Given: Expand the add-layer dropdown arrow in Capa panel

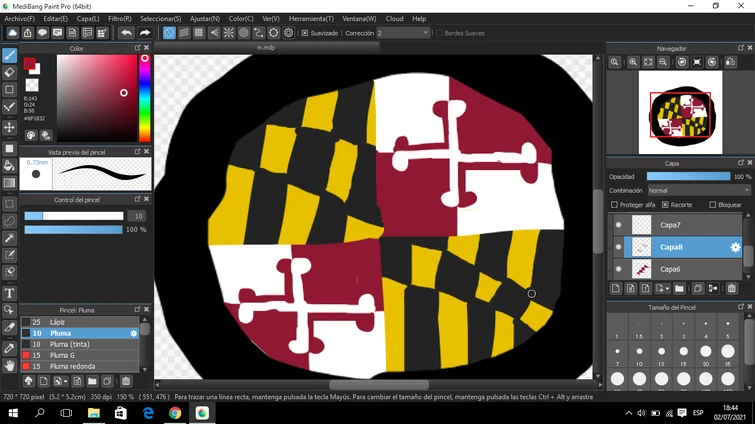Looking at the screenshot, I should (x=667, y=288).
